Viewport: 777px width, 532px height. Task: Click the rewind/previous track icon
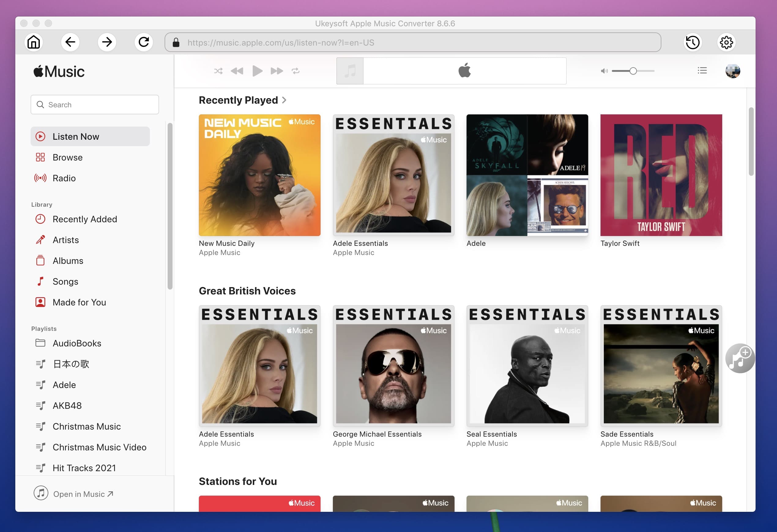click(237, 71)
